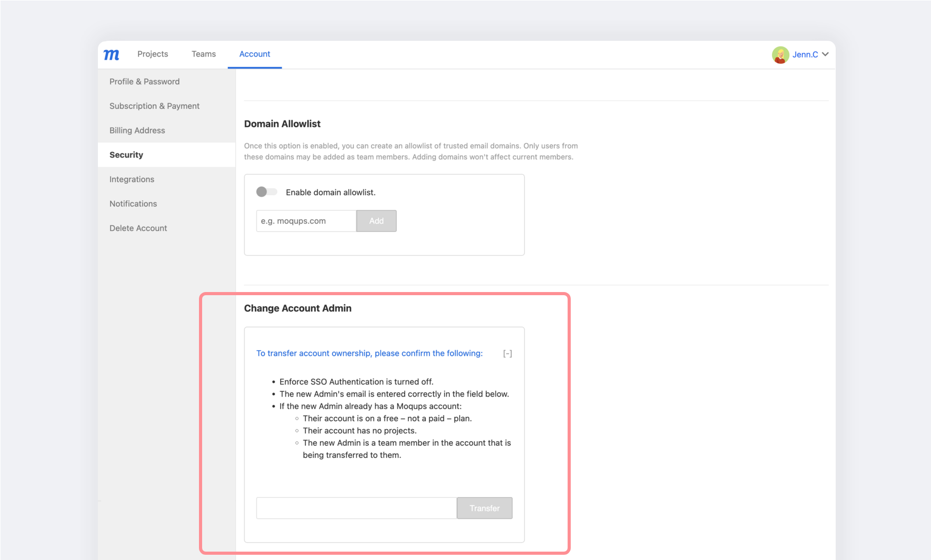Image resolution: width=931 pixels, height=560 pixels.
Task: Go to Subscription & Payment section
Action: pyautogui.click(x=154, y=106)
